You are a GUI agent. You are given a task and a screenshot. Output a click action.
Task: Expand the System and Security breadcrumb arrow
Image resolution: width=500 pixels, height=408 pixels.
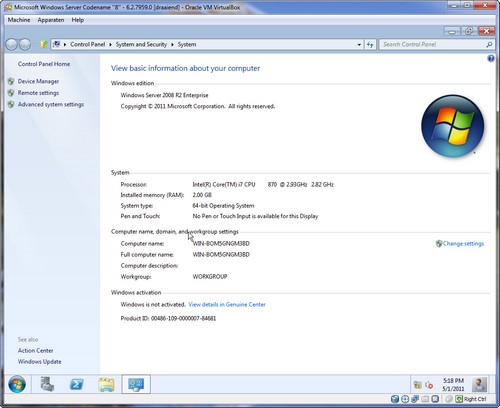click(x=172, y=45)
